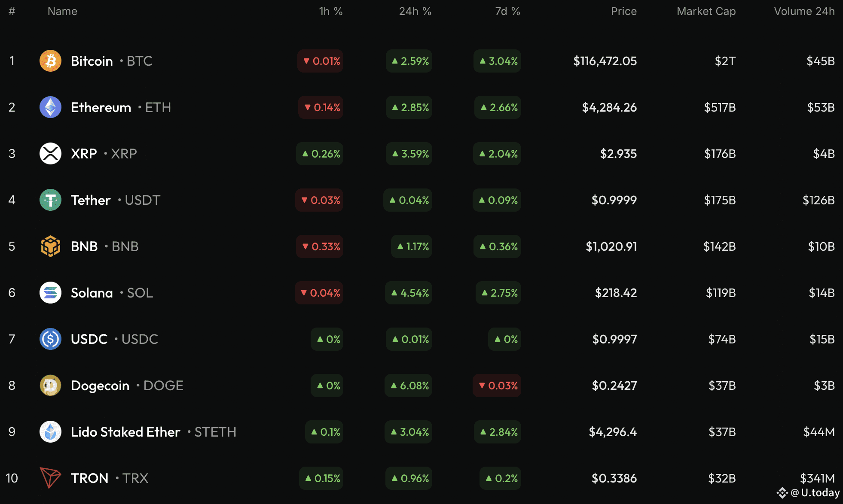
Task: Sort the table by Market Cap column
Action: tap(706, 11)
